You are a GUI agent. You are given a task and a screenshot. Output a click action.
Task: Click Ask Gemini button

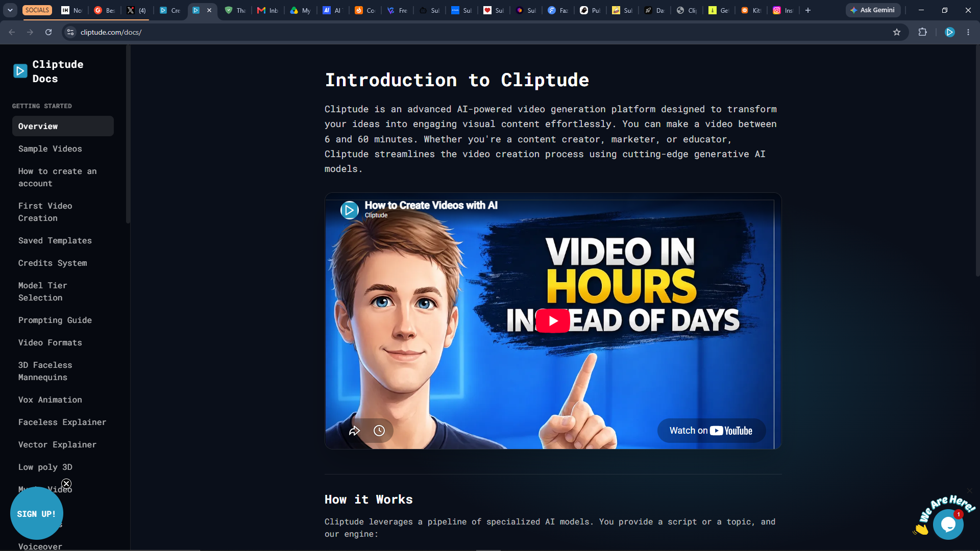point(873,10)
